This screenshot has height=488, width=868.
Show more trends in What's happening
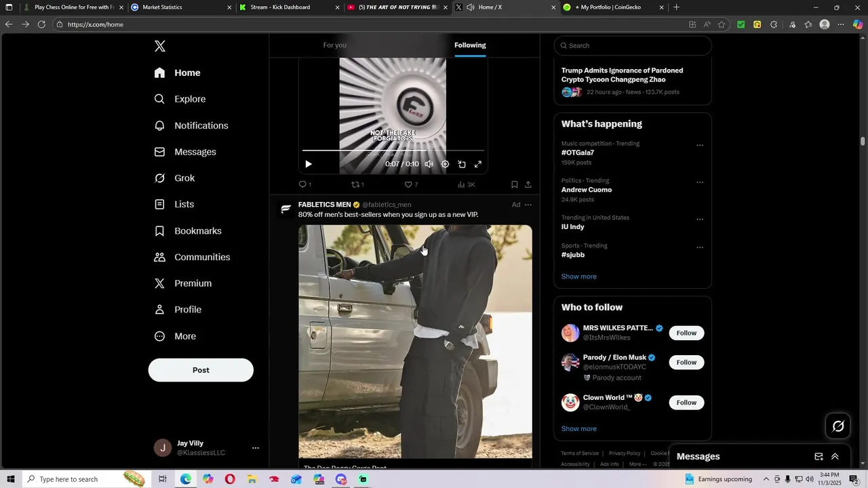(x=579, y=277)
